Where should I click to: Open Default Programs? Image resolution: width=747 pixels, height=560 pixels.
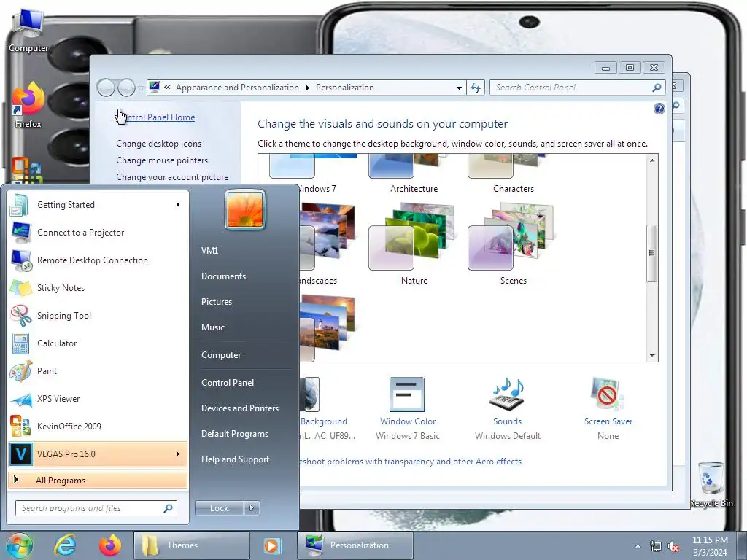[x=234, y=434]
